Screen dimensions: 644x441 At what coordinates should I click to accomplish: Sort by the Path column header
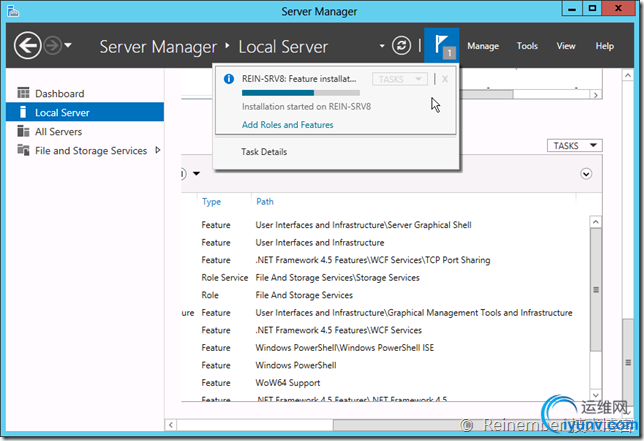click(x=265, y=202)
